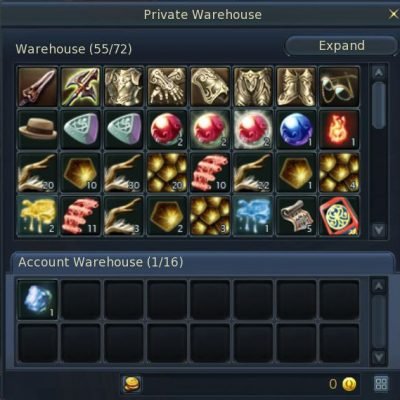Click the Account Warehouse scroll up arrow
400x400 pixels.
click(379, 286)
